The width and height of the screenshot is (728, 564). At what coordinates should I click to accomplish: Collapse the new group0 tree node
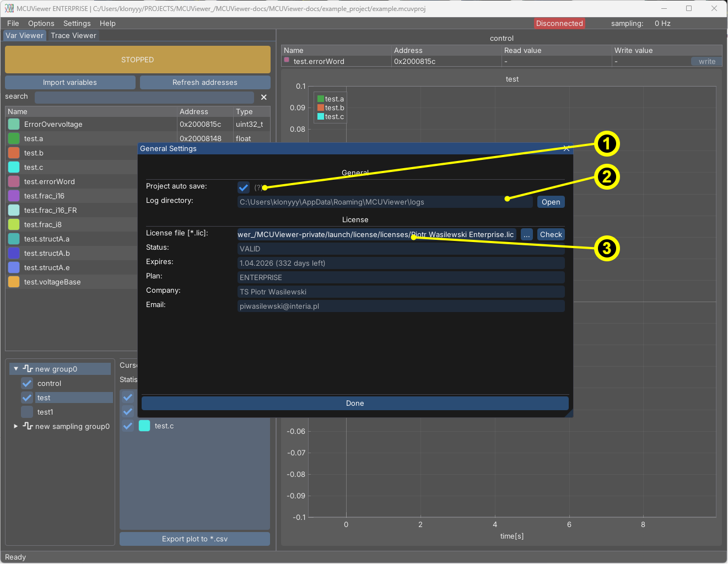pos(16,369)
